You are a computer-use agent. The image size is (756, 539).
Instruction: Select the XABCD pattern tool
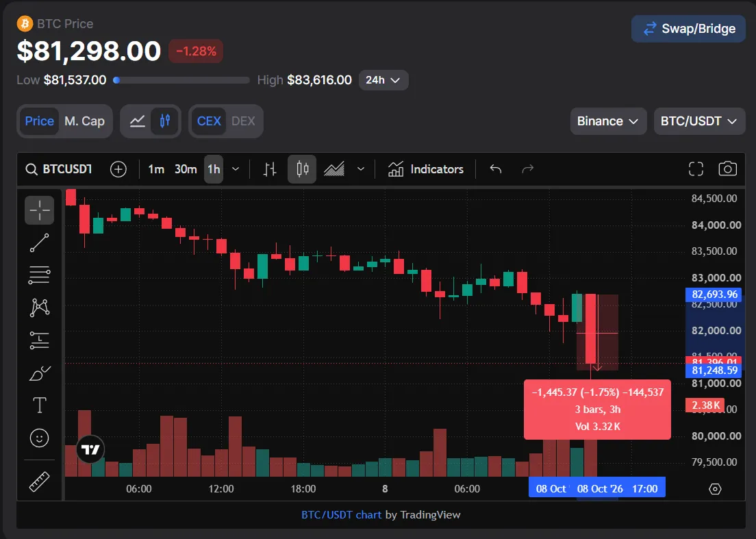40,308
